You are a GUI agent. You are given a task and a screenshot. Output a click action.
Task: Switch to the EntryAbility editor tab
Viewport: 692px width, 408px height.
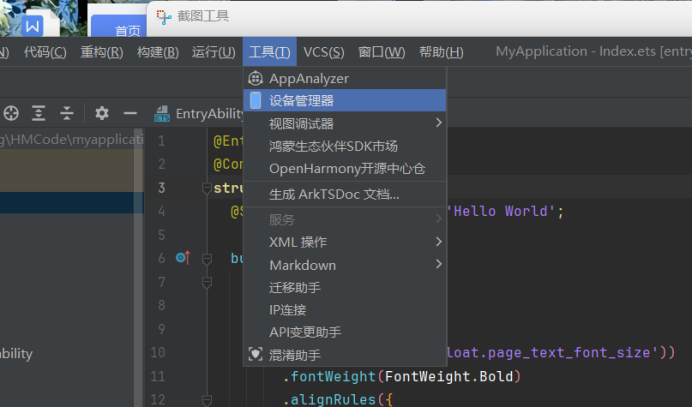pos(199,113)
